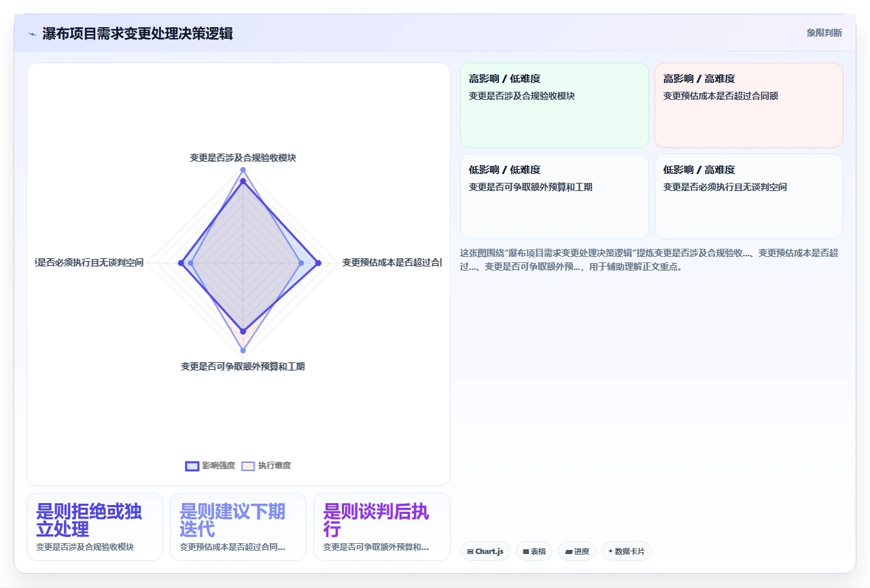Click the light 执行难度 point on the bottom axis
The height and width of the screenshot is (588, 870).
(x=243, y=350)
